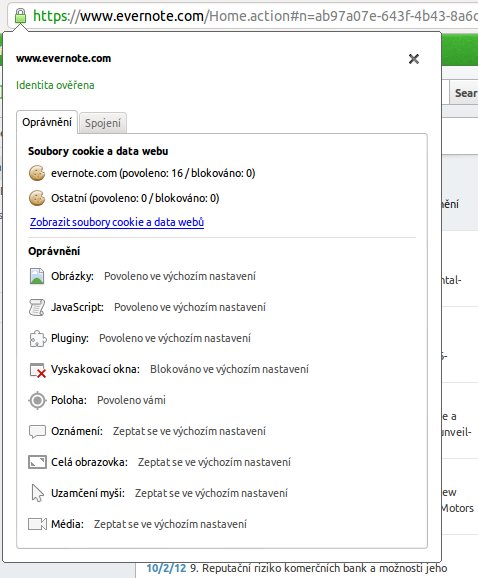Click Ostatní povoleno 0 cookie entry
The image size is (478, 578).
(135, 198)
